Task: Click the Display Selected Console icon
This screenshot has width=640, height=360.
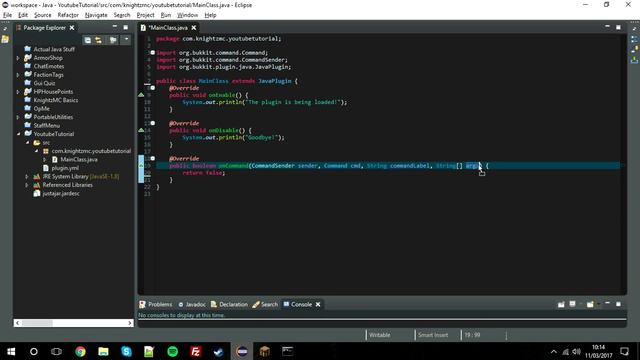Action: tap(573, 304)
